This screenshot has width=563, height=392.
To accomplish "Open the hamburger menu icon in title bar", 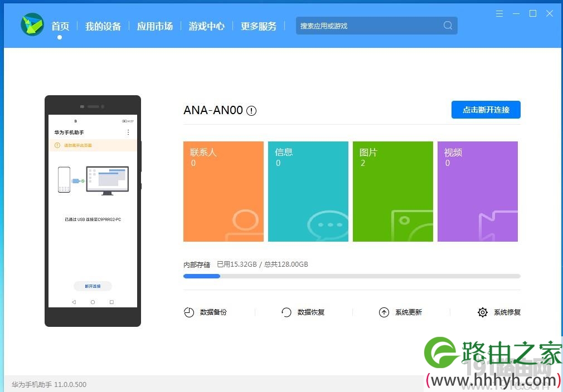I will [x=499, y=13].
